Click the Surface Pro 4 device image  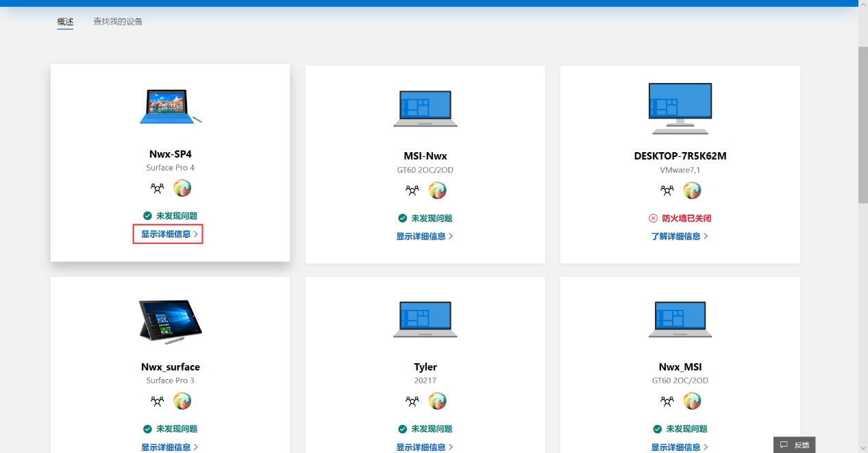click(170, 108)
